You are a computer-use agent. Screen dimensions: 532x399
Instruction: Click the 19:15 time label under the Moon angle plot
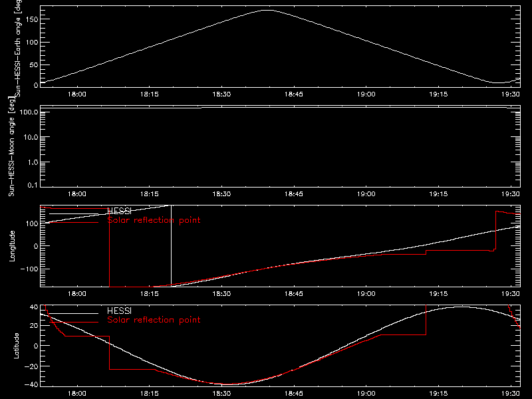click(438, 194)
